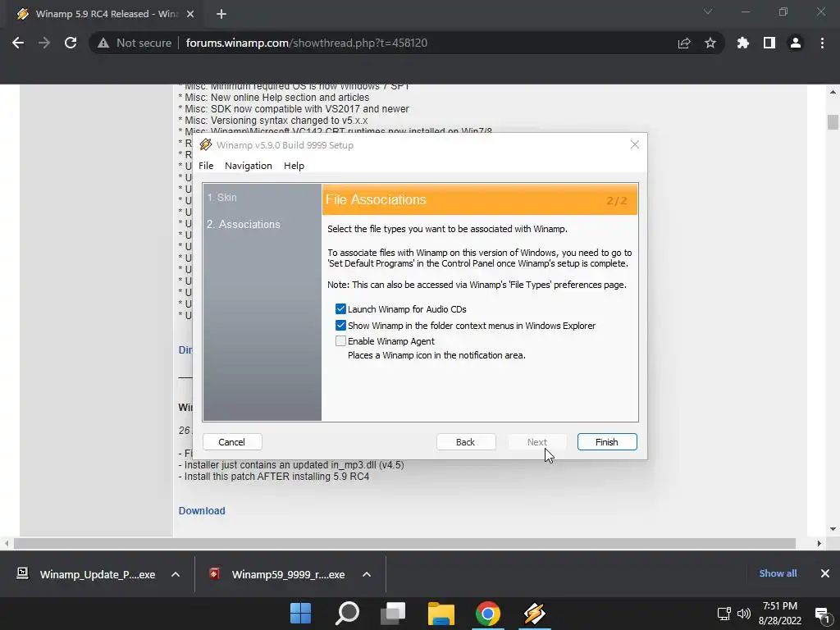Click the horizontal scrollbar of the page
This screenshot has height=630, width=840.
point(404,543)
